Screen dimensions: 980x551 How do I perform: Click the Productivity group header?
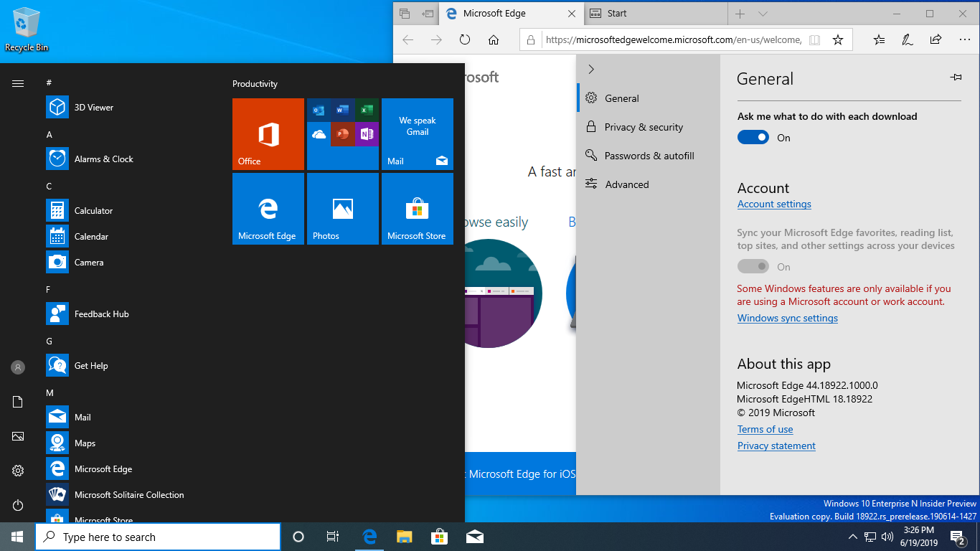tap(255, 84)
